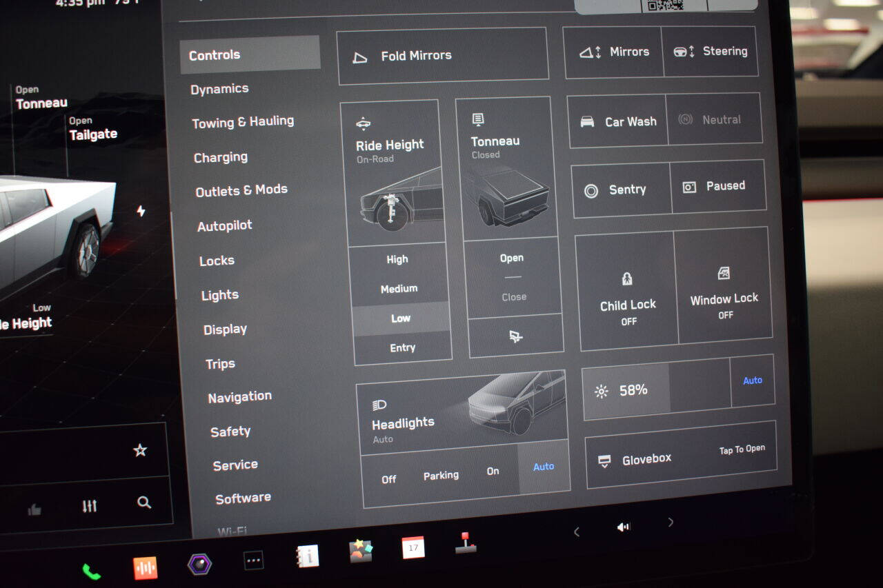Open Steering adjustment
Viewport: 883px width, 588px height.
pos(710,51)
